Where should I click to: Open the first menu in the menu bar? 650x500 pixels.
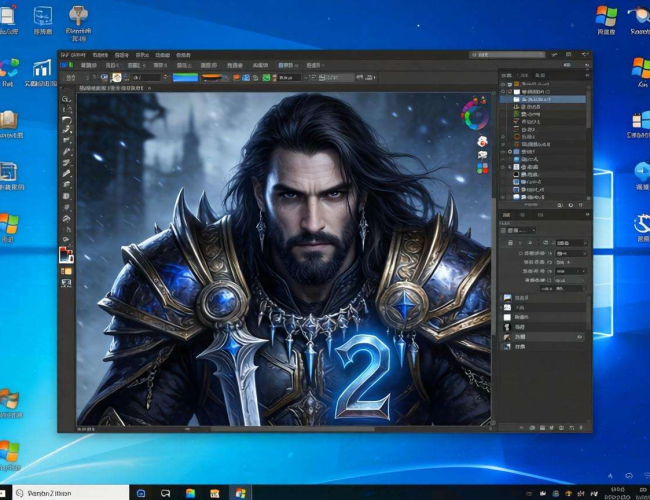73,55
